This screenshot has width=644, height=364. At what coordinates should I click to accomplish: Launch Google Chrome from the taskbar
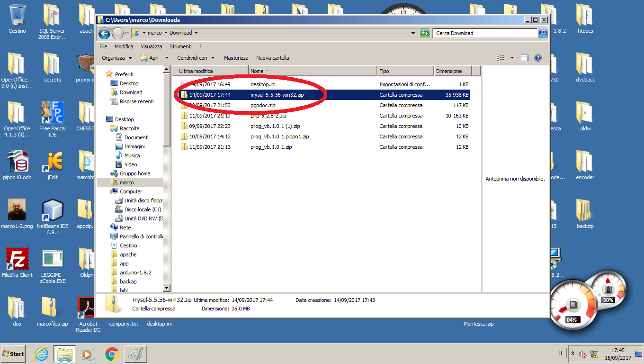(112, 354)
